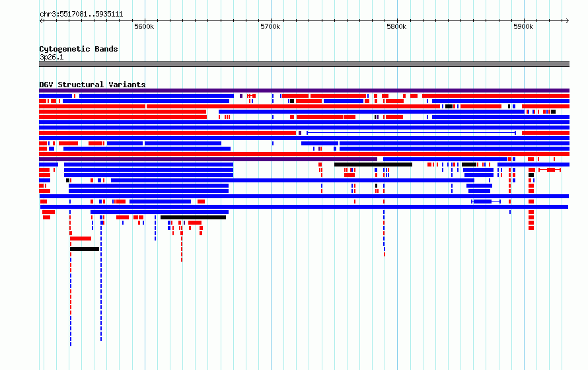Viewport: 588px width, 370px height.
Task: Click the red variant with connector line right of 5900k
Action: click(x=550, y=170)
